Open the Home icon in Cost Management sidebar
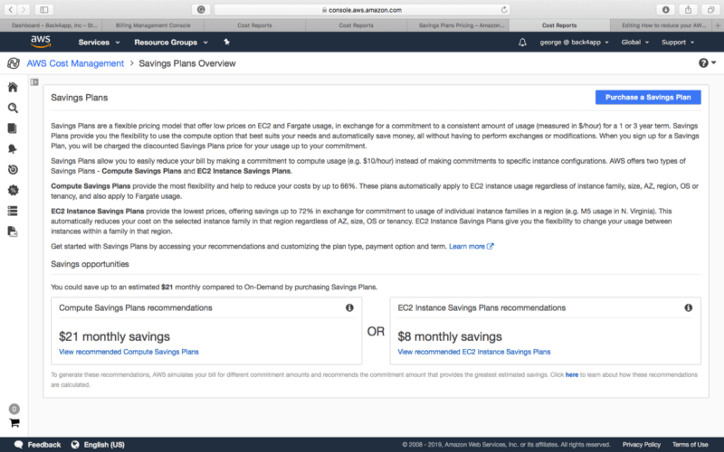 (x=13, y=87)
